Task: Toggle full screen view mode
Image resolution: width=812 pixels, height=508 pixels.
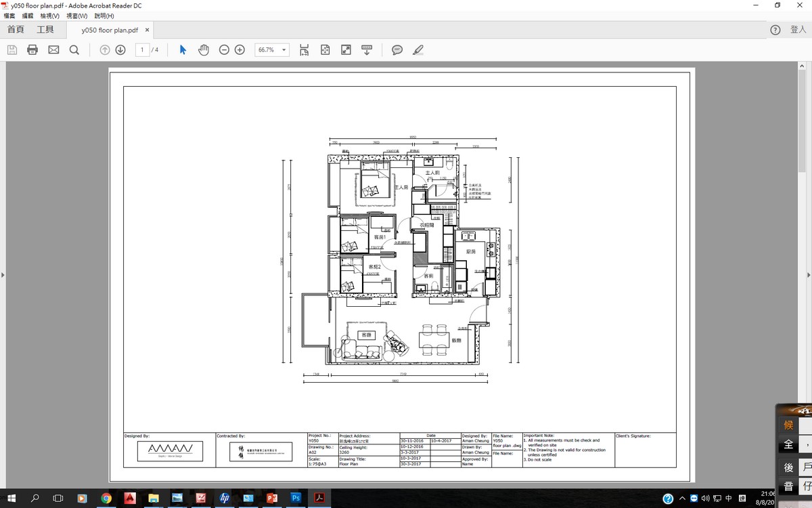Action: point(346,49)
